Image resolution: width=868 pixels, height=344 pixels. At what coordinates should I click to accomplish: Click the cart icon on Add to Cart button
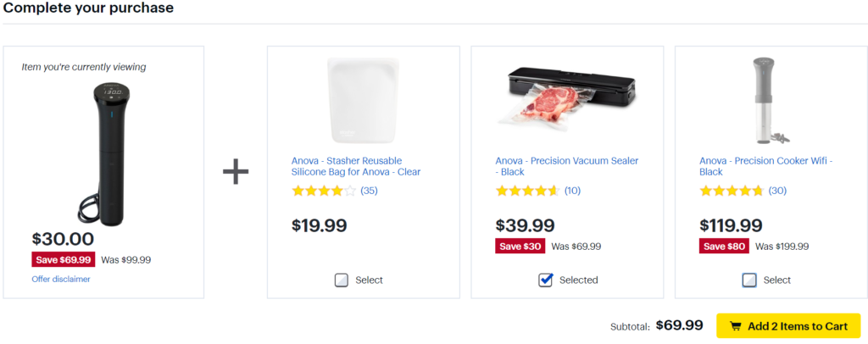click(x=735, y=327)
